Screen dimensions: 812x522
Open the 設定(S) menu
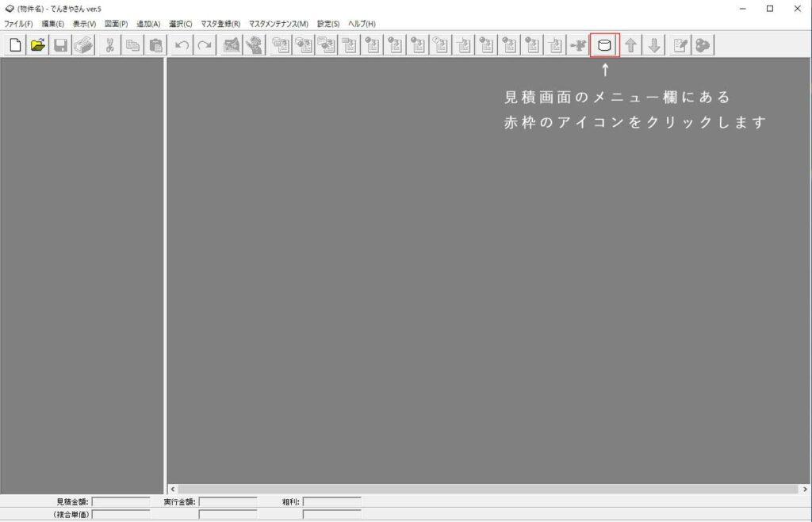click(x=328, y=24)
